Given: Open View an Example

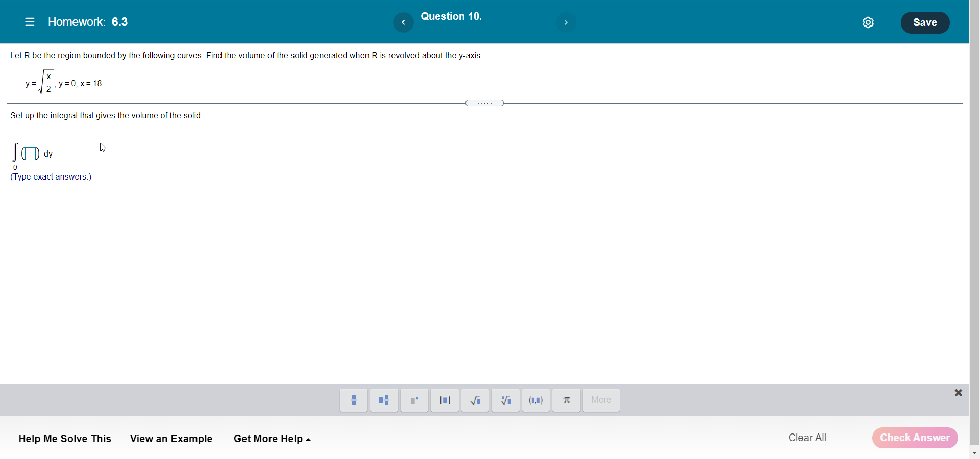Looking at the screenshot, I should tap(171, 439).
